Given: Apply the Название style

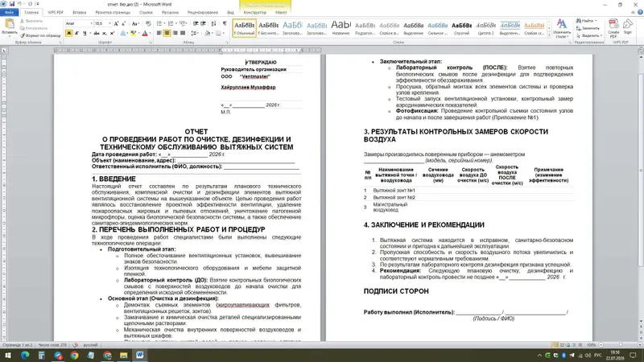Looking at the screenshot, I should pyautogui.click(x=341, y=28).
